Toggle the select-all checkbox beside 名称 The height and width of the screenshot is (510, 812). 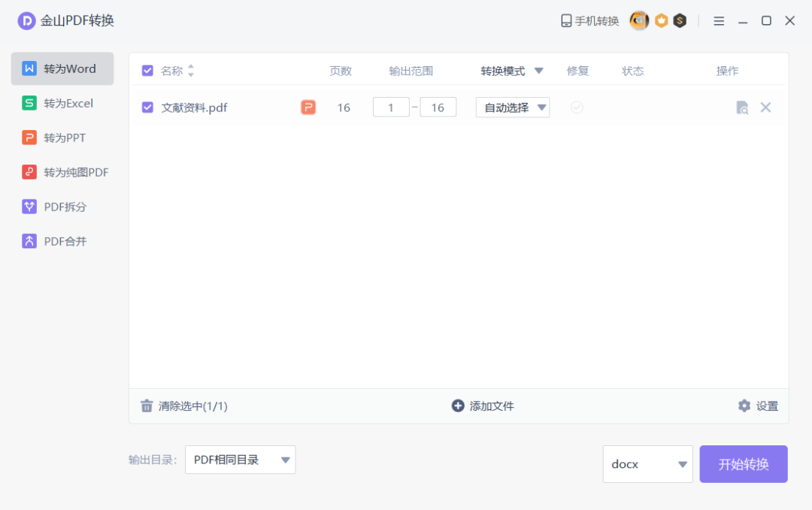(x=147, y=70)
